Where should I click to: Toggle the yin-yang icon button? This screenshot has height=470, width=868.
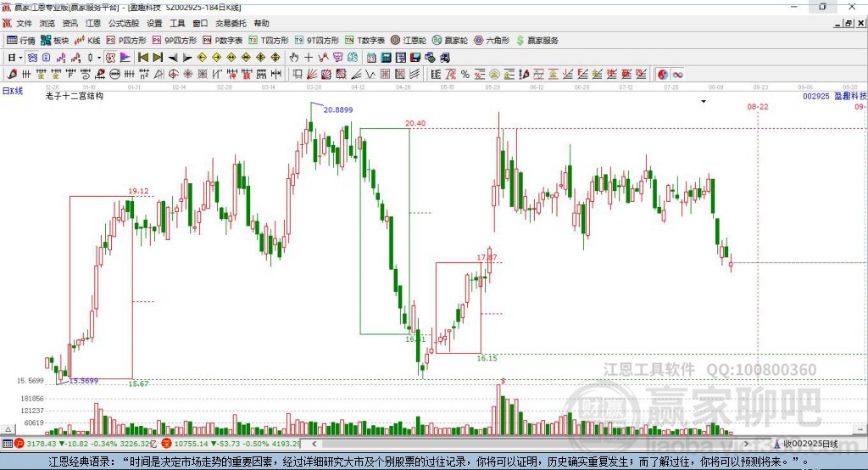coord(663,75)
